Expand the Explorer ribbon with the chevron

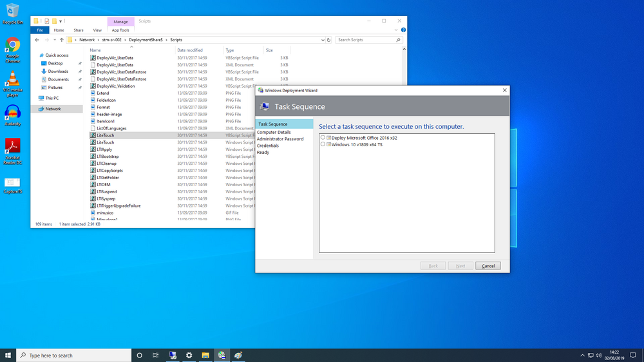coord(396,30)
